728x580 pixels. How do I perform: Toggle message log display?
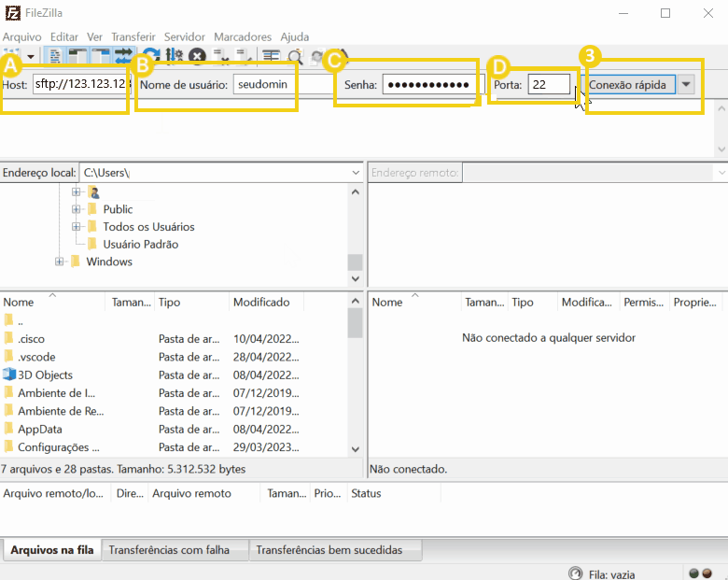(55, 56)
